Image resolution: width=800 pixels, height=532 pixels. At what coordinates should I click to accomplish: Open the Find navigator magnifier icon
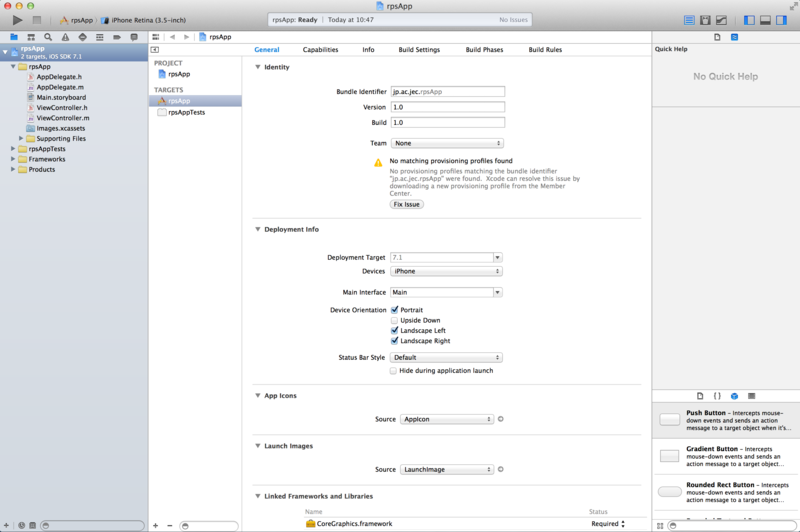48,37
